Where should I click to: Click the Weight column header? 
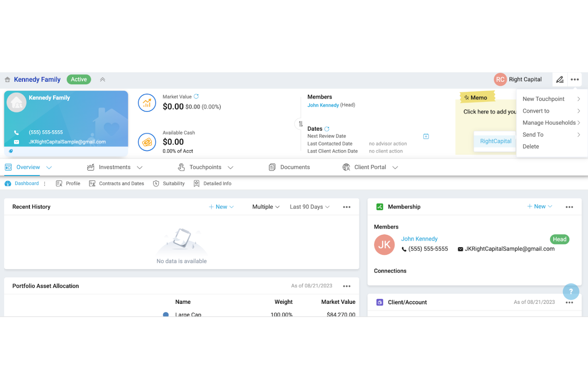(x=283, y=302)
